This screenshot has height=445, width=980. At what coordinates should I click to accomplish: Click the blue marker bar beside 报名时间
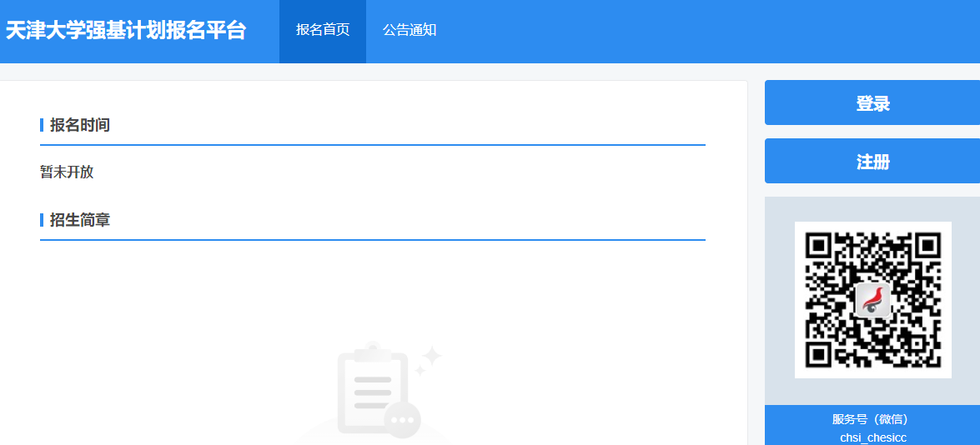pos(42,125)
